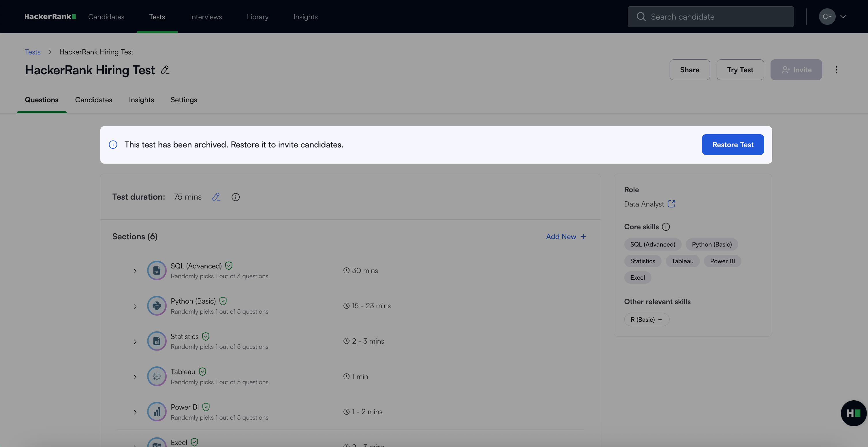Expand the SQL (Advanced) section

tap(135, 271)
